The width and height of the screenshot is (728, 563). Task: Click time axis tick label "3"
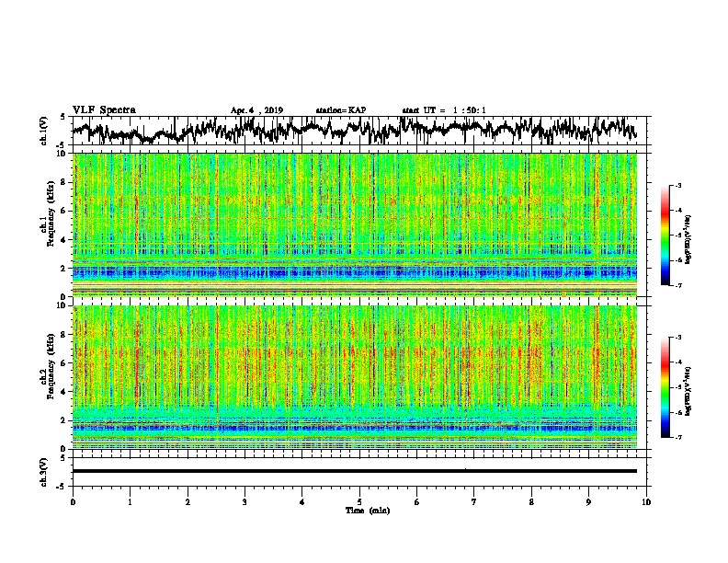pyautogui.click(x=245, y=501)
